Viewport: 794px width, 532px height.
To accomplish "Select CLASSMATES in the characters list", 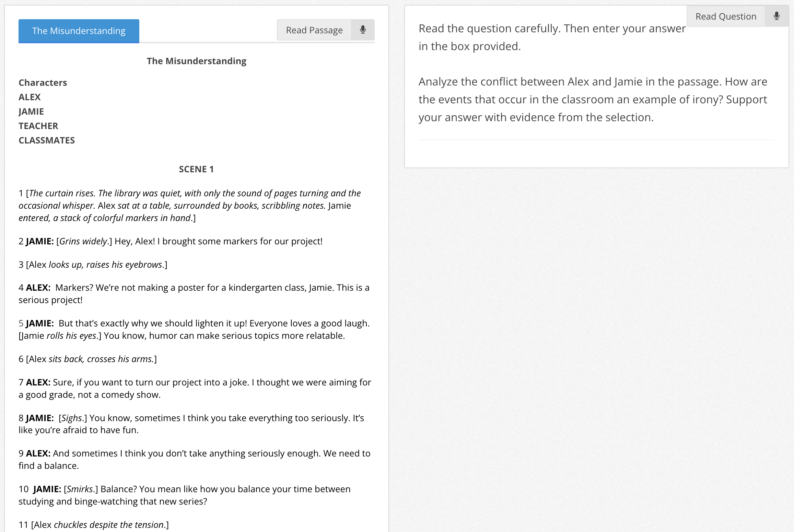I will coord(47,140).
